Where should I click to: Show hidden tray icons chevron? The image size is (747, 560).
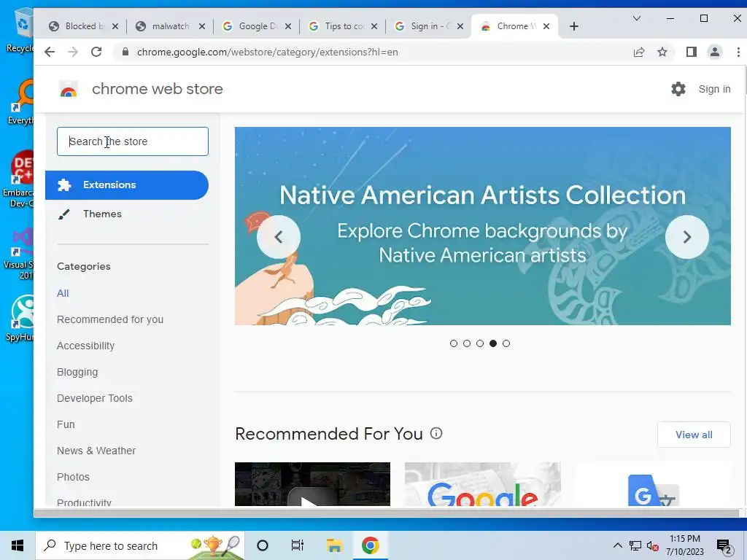617,545
